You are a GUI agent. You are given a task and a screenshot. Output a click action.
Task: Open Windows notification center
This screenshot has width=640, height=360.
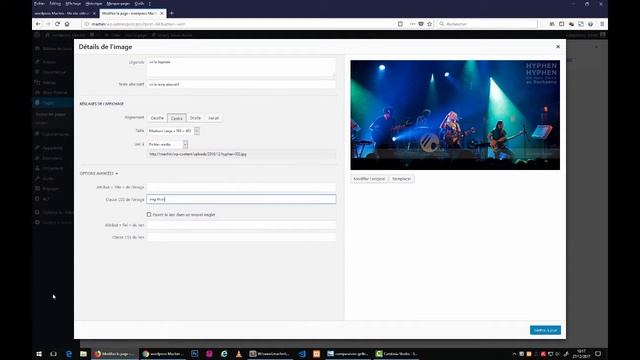598,354
